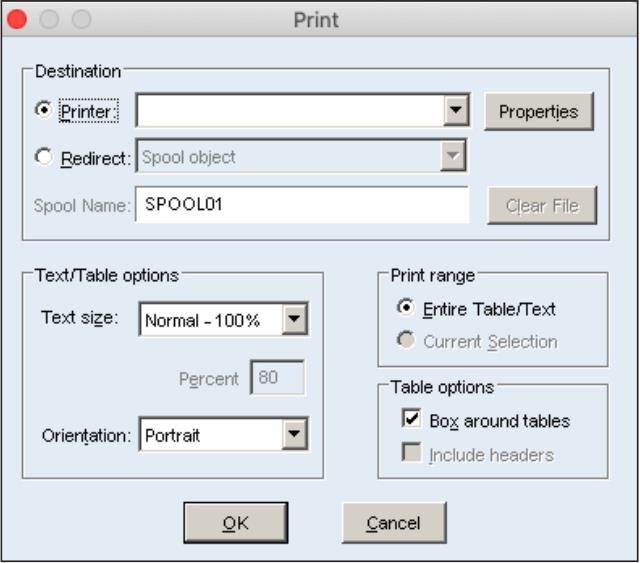Image resolution: width=640 pixels, height=563 pixels.
Task: Expand the Redirect Spool object dropdown
Action: pos(455,157)
